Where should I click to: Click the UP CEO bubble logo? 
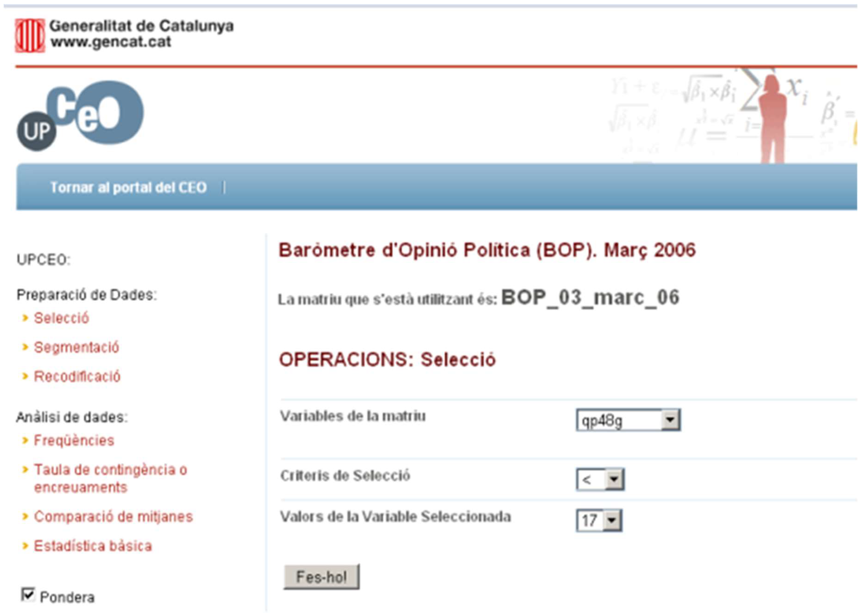81,115
